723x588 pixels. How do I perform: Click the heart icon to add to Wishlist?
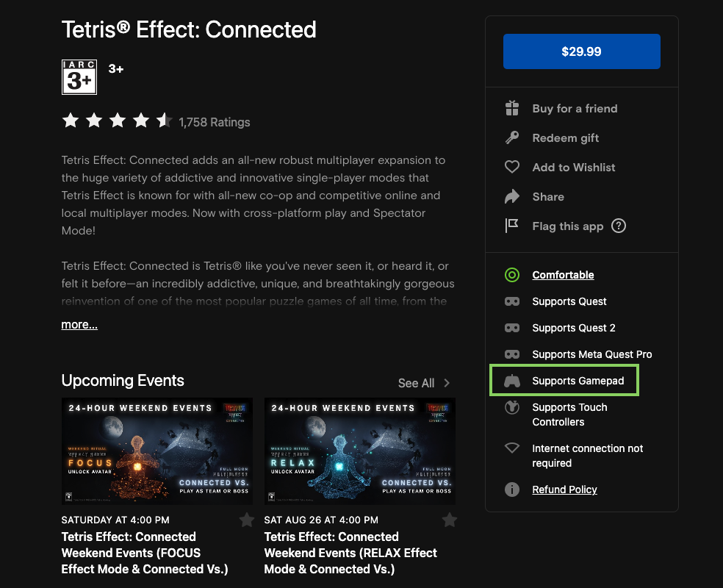512,168
